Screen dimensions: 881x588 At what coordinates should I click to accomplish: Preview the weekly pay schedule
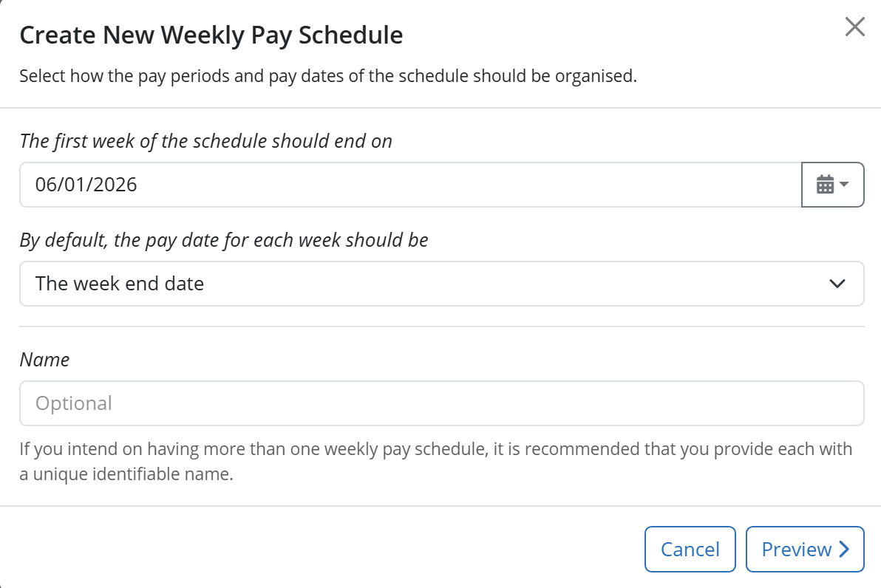coord(805,550)
